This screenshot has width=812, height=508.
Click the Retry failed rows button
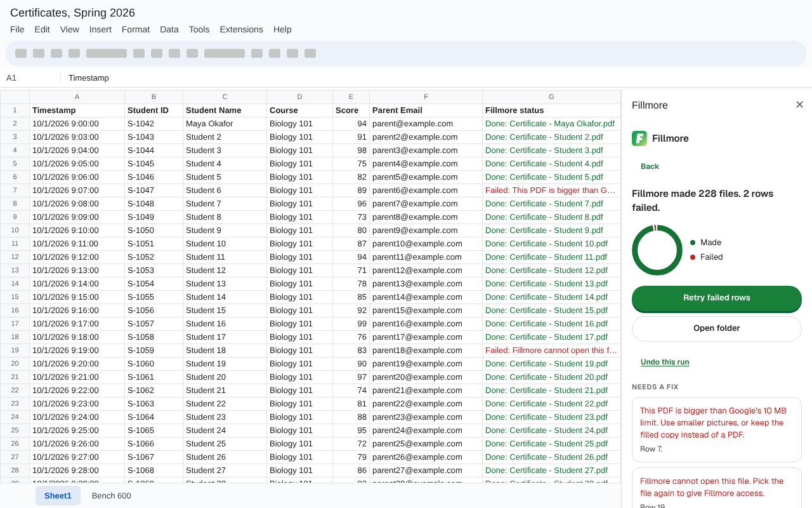pos(717,298)
